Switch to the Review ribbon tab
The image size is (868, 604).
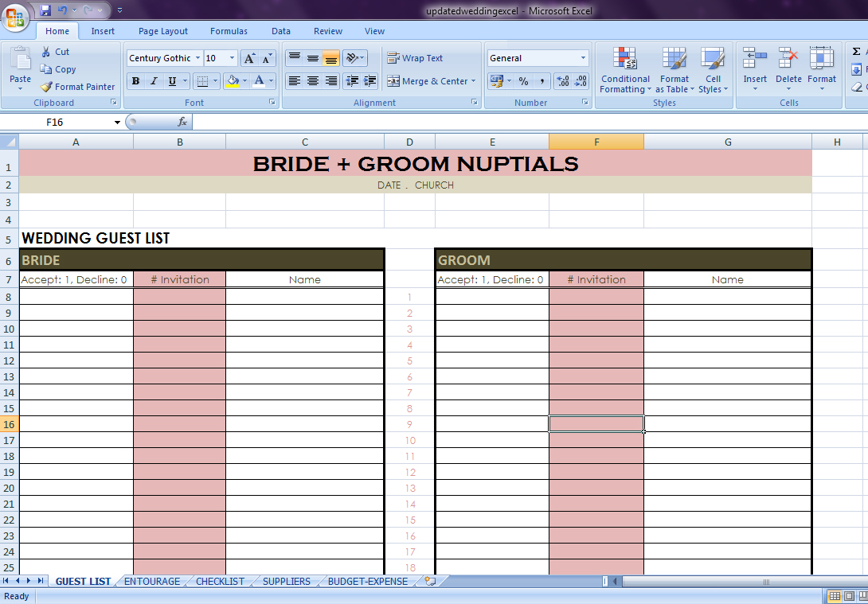(328, 31)
